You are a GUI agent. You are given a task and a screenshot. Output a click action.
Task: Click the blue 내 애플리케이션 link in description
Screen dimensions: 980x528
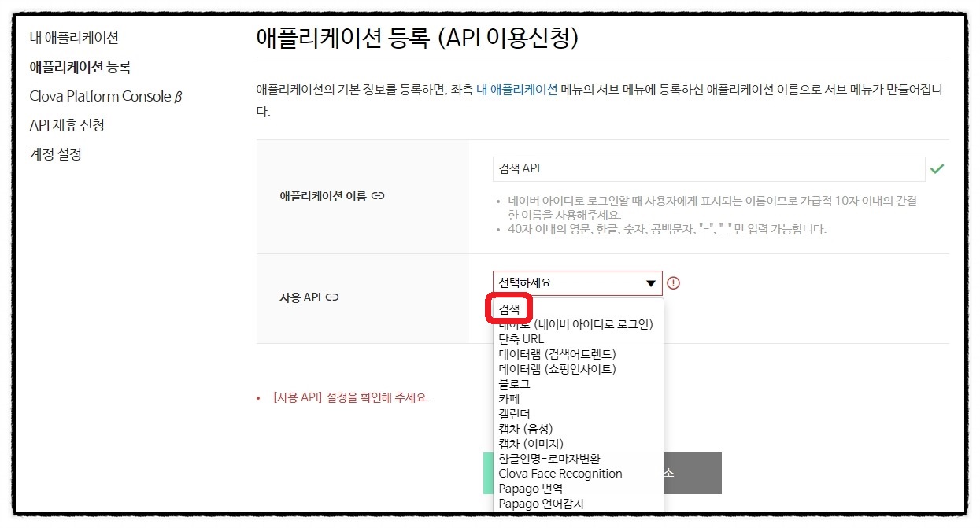(516, 89)
